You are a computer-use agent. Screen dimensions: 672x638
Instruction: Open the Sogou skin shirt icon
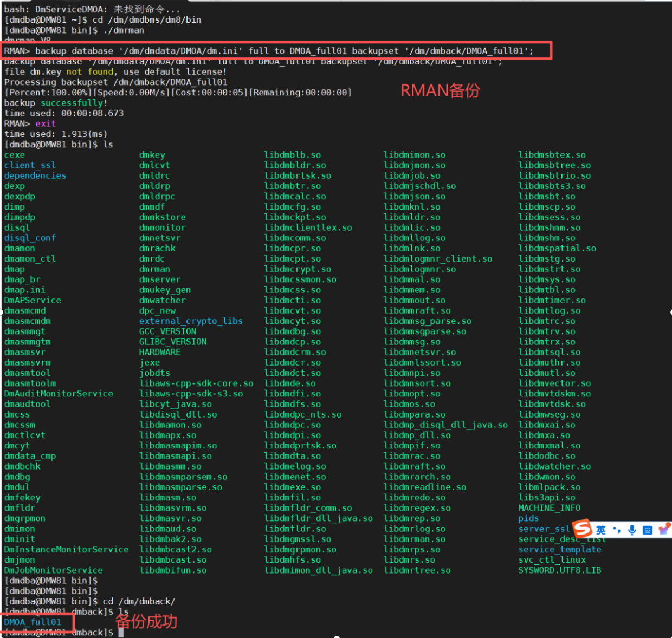663,530
